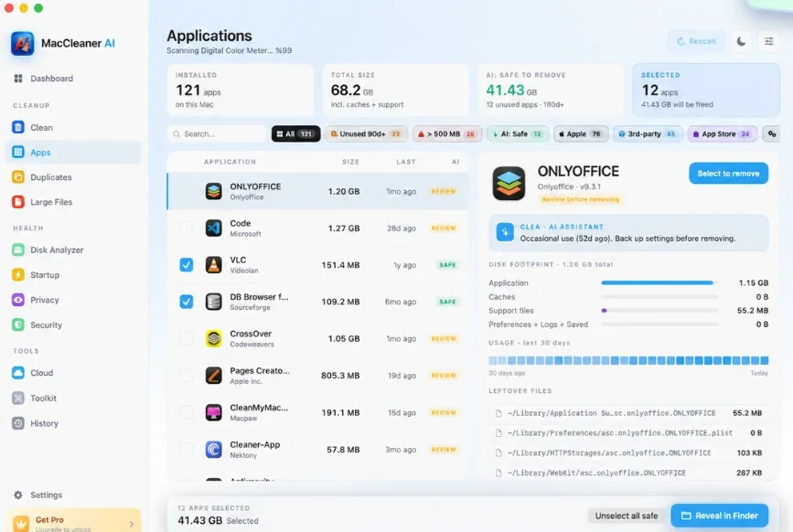Click the Clea AI assistant sparkle icon
Screen dimensions: 793x532
coord(505,232)
